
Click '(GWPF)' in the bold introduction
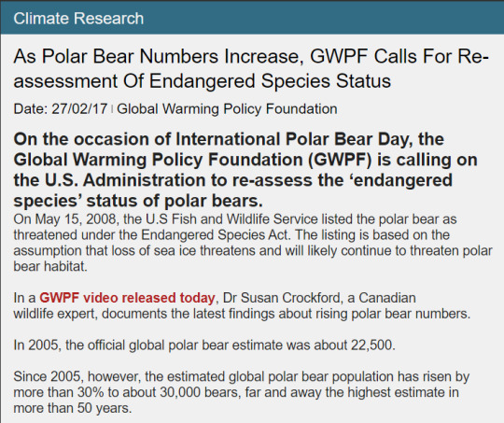coord(340,160)
